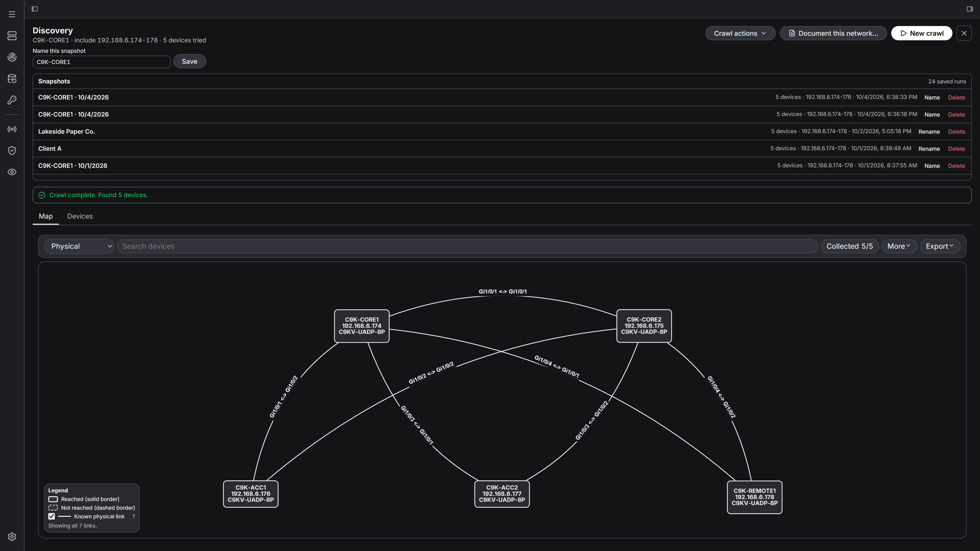
Task: Start a New crawl
Action: 921,33
